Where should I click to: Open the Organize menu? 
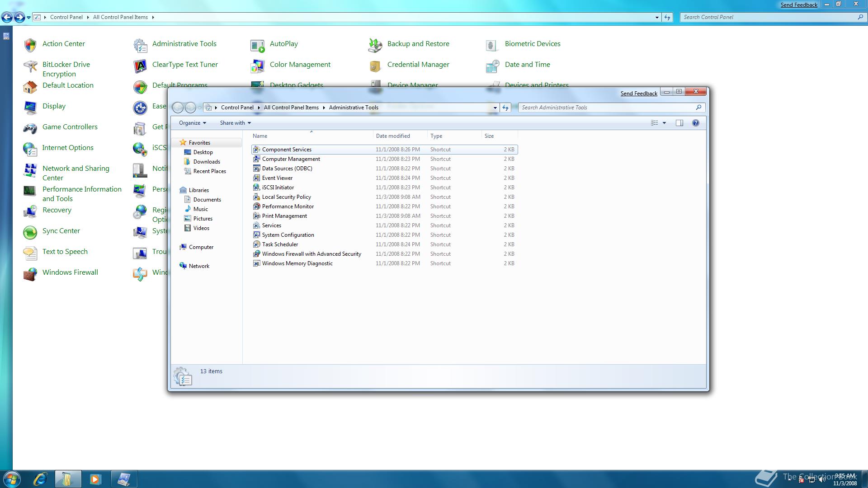point(192,123)
